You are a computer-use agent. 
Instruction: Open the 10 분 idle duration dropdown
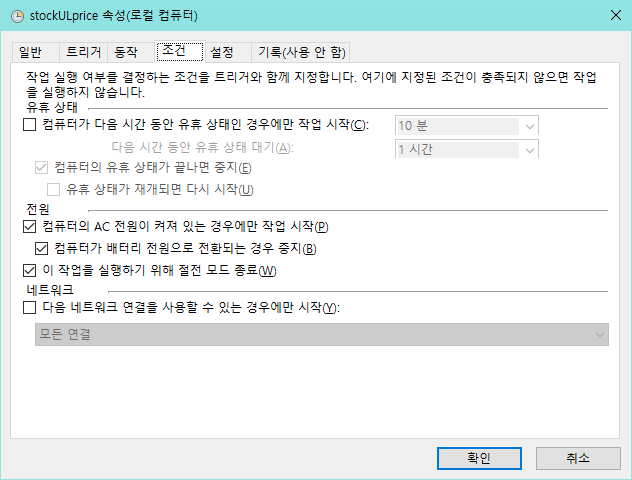(466, 126)
